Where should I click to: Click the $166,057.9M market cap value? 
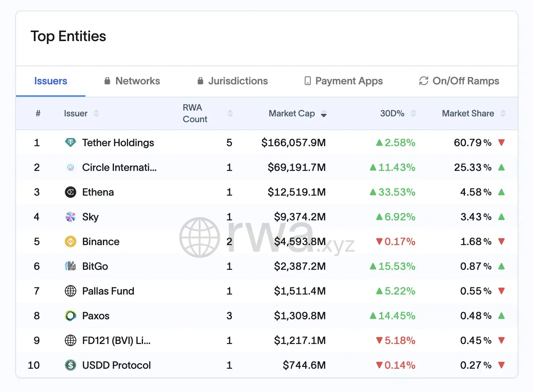[x=294, y=143]
